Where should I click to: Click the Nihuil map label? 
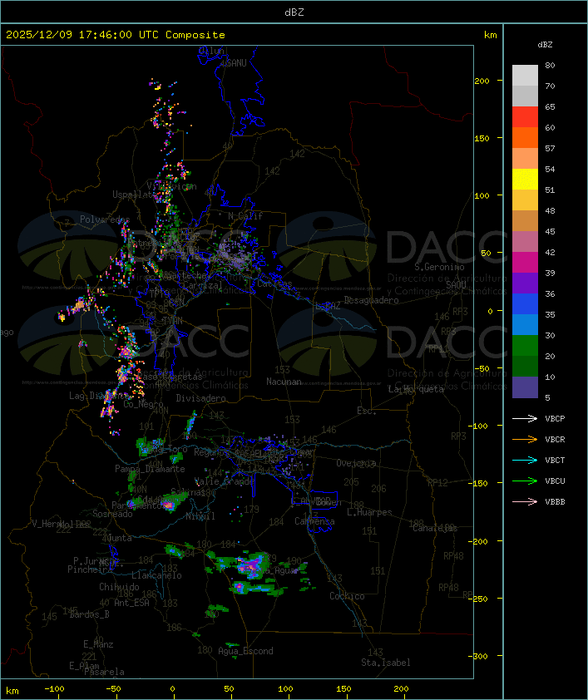[200, 516]
